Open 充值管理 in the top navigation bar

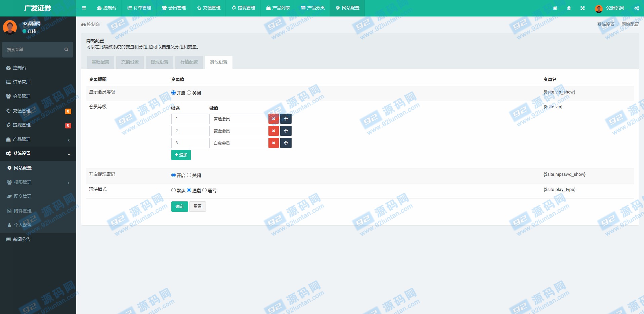[x=209, y=8]
